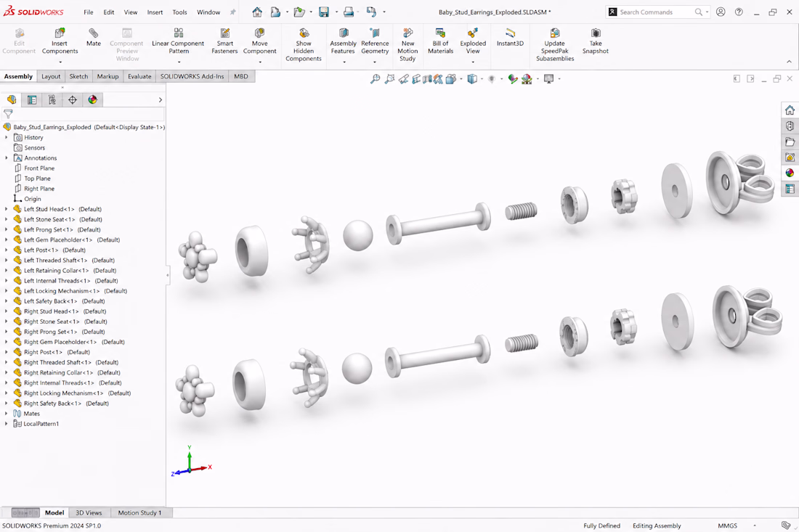799x532 pixels.
Task: Toggle Instant3D mode
Action: [510, 38]
